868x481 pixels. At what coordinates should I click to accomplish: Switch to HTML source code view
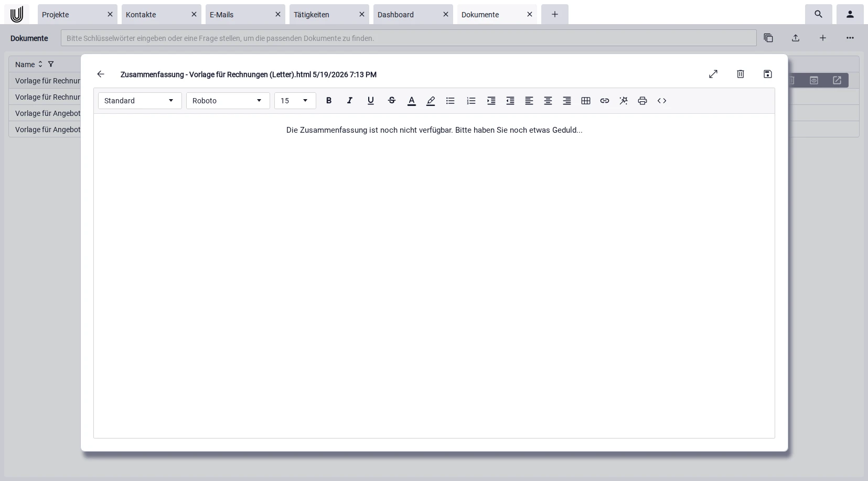pyautogui.click(x=662, y=101)
